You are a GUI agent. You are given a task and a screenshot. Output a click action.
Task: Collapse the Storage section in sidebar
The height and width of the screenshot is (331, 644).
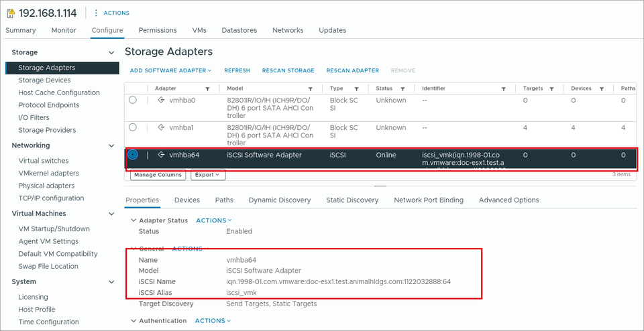pyautogui.click(x=111, y=52)
